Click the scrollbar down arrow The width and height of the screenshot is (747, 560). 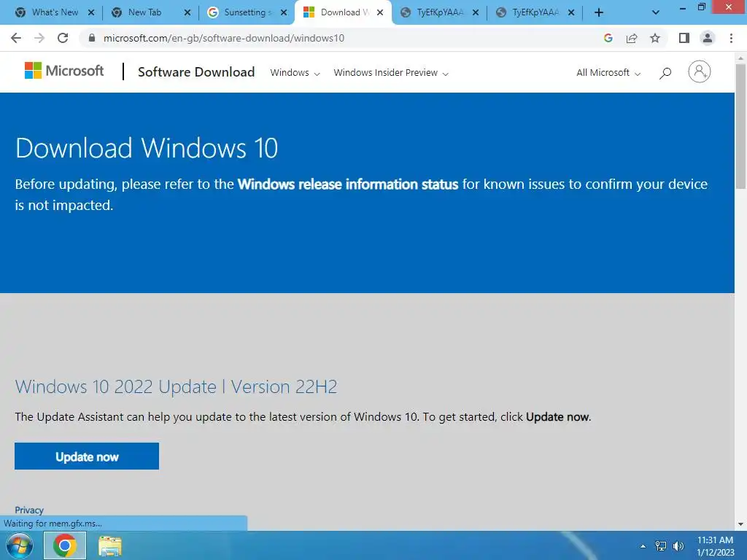point(740,524)
